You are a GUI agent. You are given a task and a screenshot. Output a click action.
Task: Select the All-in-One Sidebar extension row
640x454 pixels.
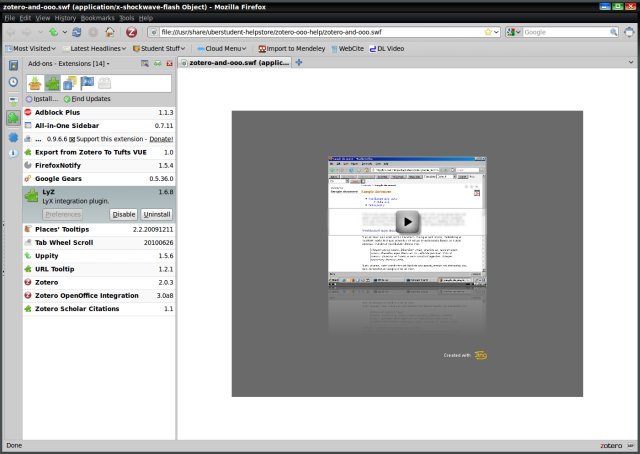99,126
